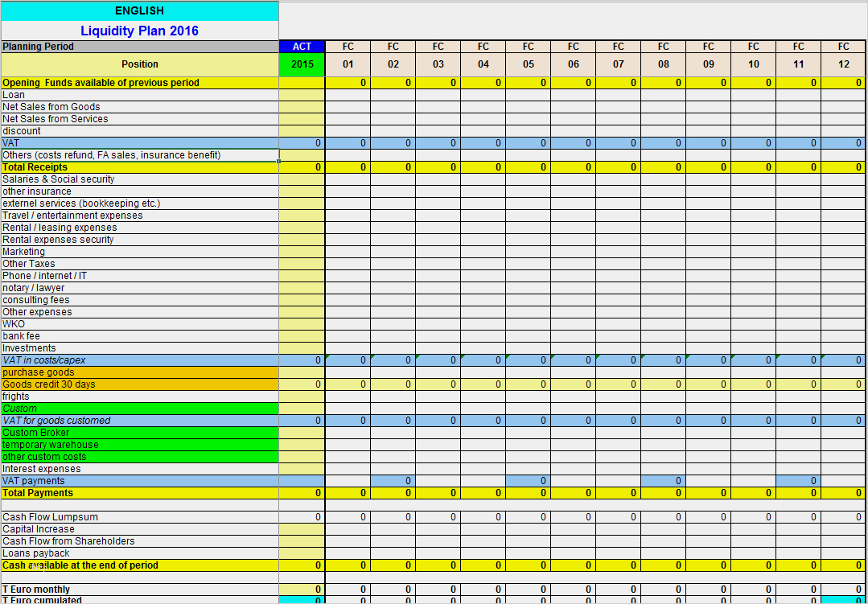
Task: Select the ENGLISH header cell
Action: 139,10
